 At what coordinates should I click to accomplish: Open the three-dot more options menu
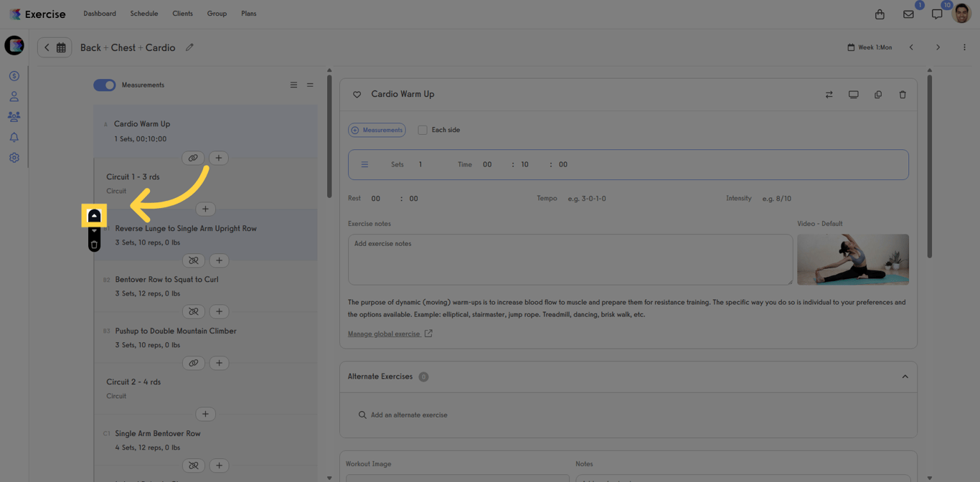click(964, 47)
